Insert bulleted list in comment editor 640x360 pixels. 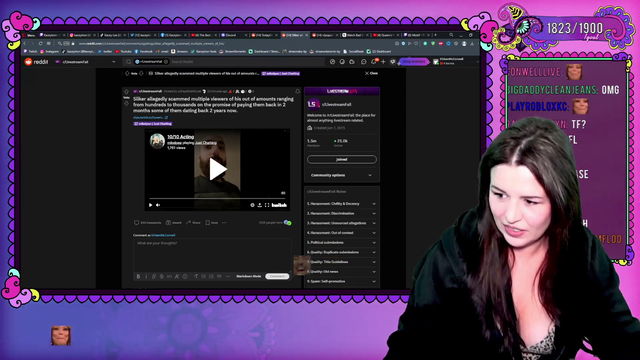tap(204, 277)
